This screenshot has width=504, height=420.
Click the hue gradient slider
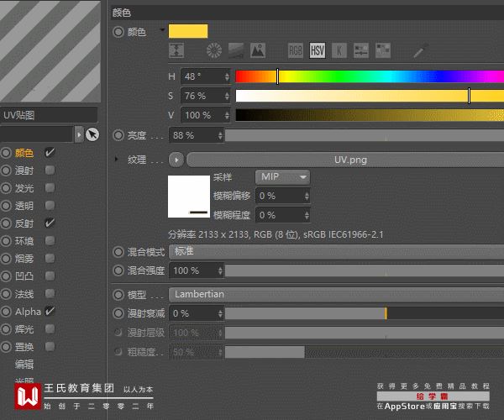[370, 76]
